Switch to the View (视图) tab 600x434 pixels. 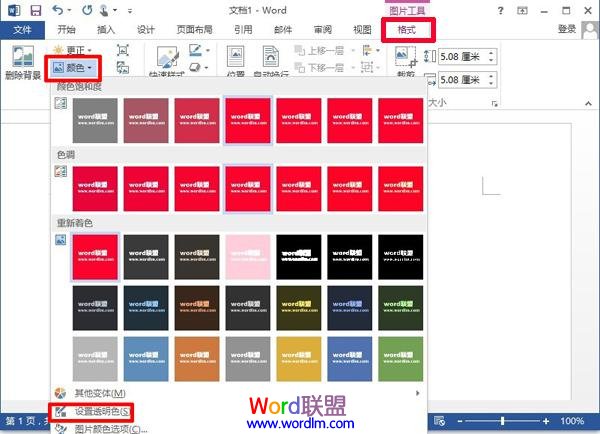362,30
